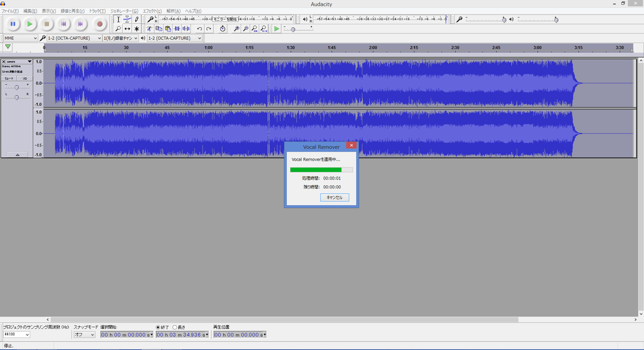644x350 pixels.
Task: Click the Stop transport button
Action: [47, 24]
